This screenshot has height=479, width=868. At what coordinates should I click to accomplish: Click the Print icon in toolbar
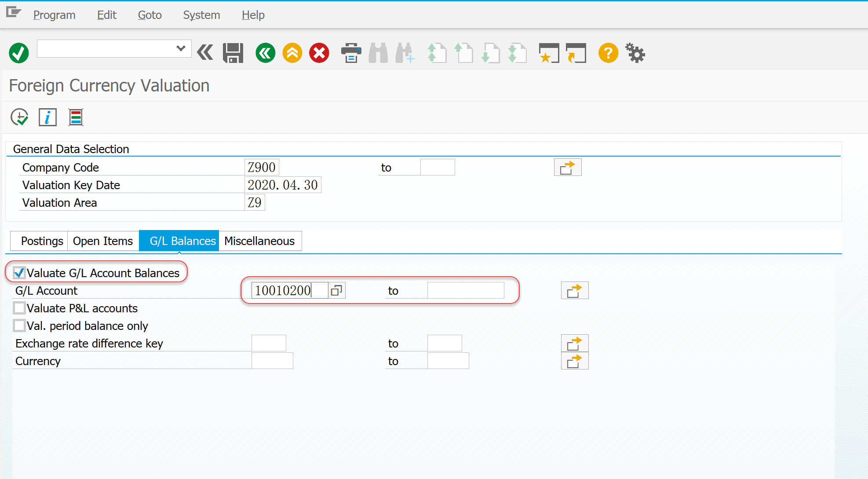[351, 53]
